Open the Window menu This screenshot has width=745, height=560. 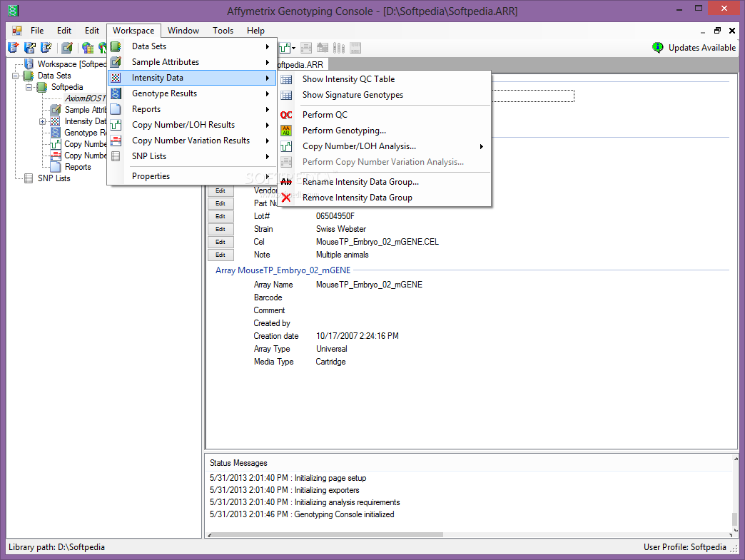pos(183,31)
